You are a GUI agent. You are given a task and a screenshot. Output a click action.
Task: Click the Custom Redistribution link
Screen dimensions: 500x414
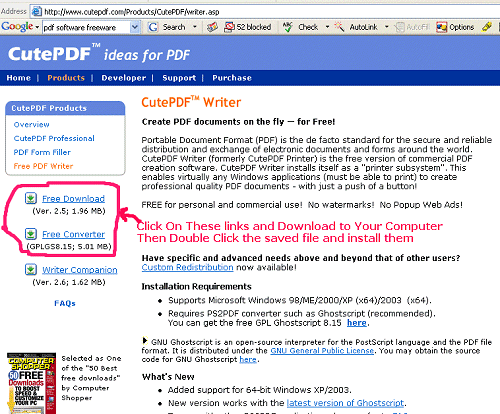click(x=187, y=267)
